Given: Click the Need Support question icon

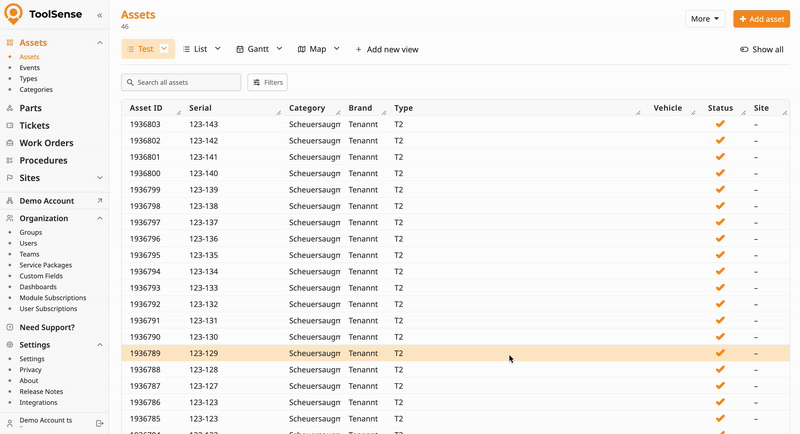Looking at the screenshot, I should tap(10, 327).
